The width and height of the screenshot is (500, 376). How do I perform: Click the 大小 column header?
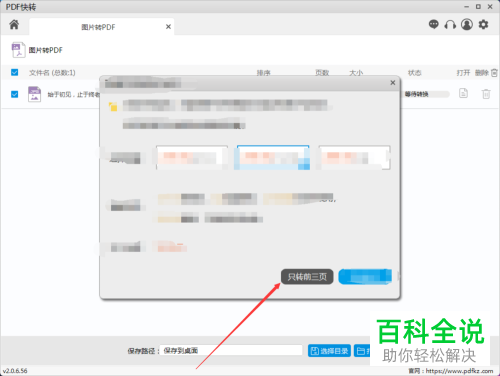[356, 73]
